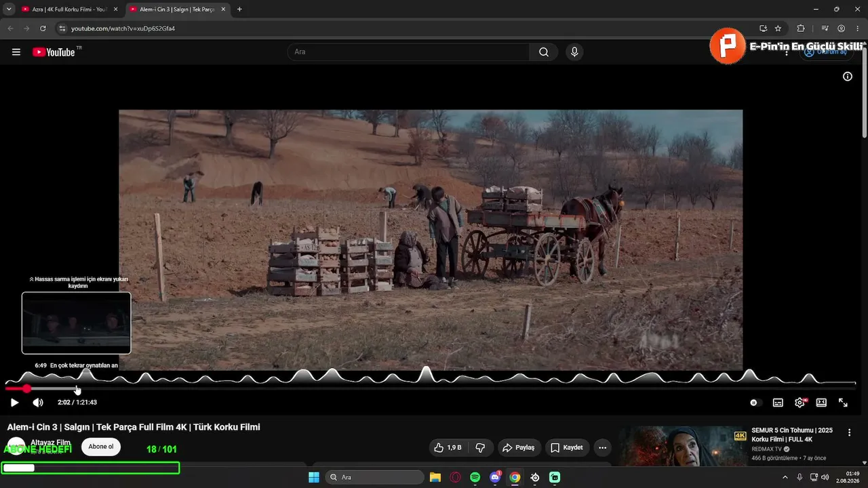Viewport: 868px width, 488px height.
Task: Mute the video volume
Action: pos(38,403)
